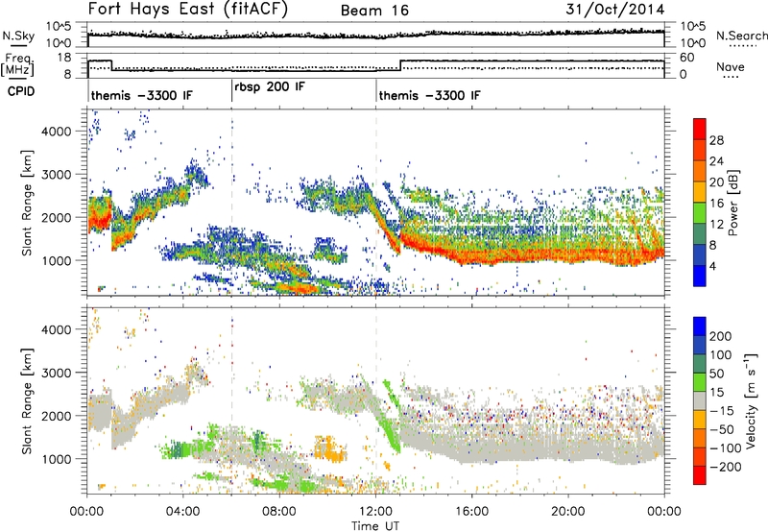
Task: Click the "60" Nave axis label
Action: pos(686,58)
